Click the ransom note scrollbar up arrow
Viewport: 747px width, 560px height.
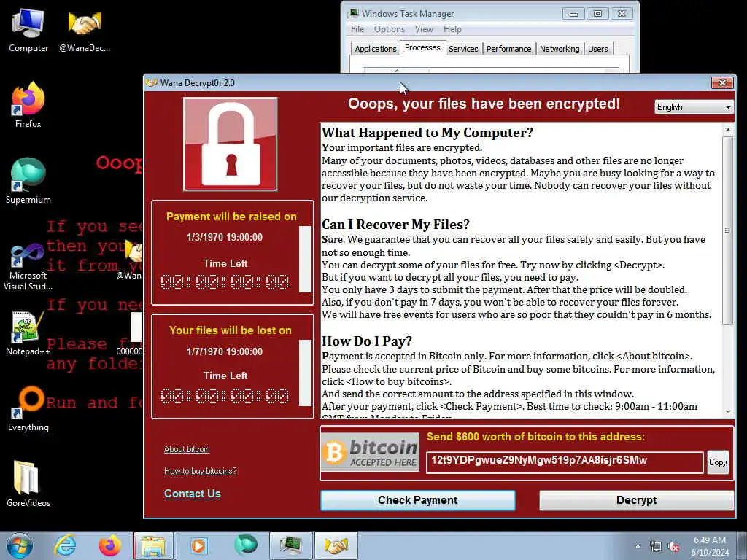pos(728,130)
